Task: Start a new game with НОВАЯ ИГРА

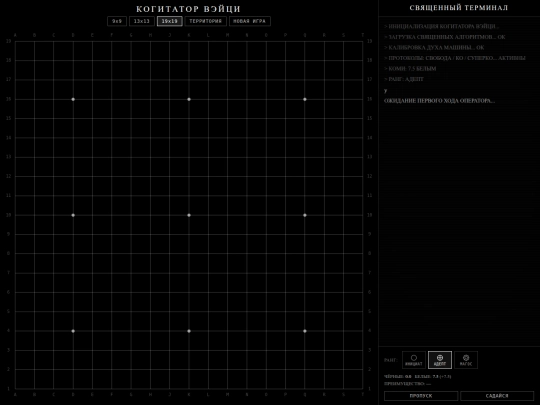Action: [250, 21]
